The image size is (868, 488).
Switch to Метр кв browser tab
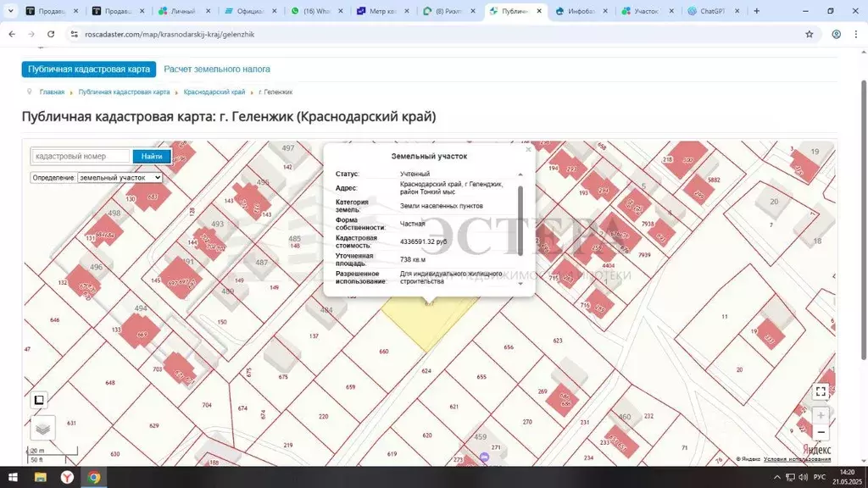(382, 10)
